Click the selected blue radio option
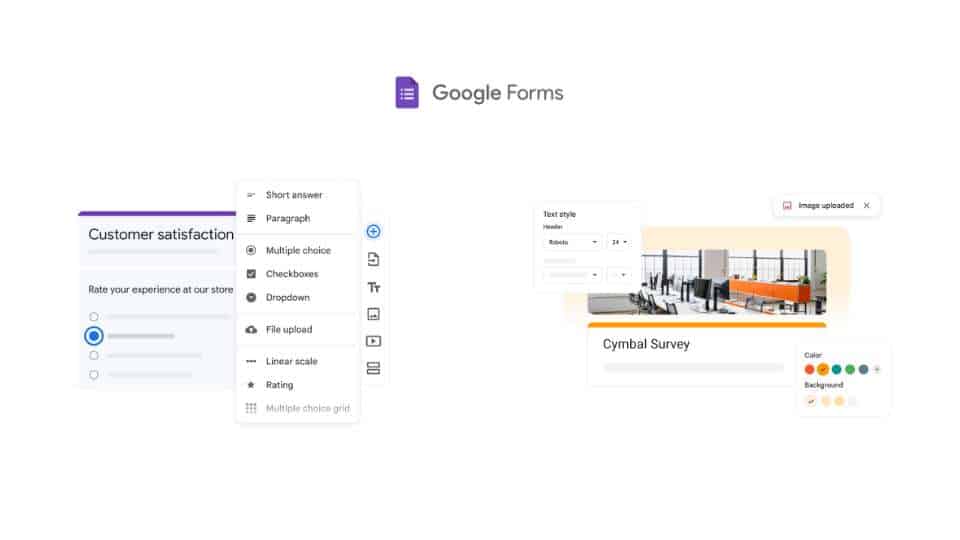Viewport: 960px width, 540px height. tap(94, 336)
